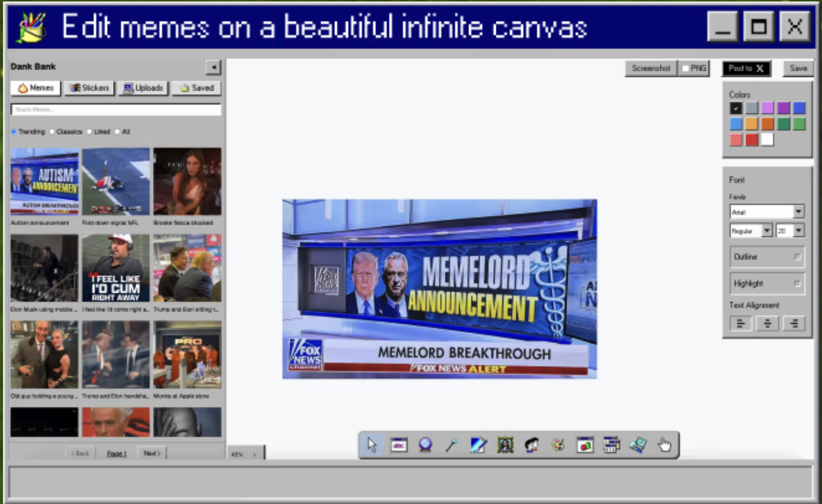Switch to the Memes tab
This screenshot has width=822, height=504.
(36, 88)
